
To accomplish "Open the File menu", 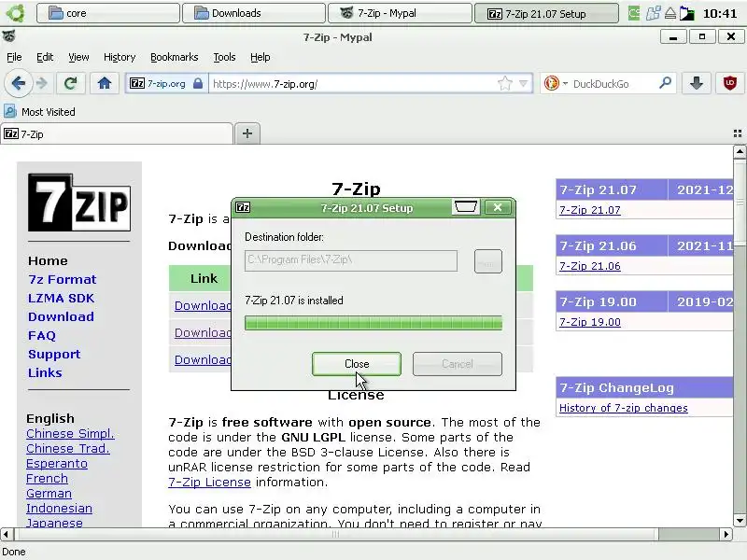I will click(x=14, y=57).
